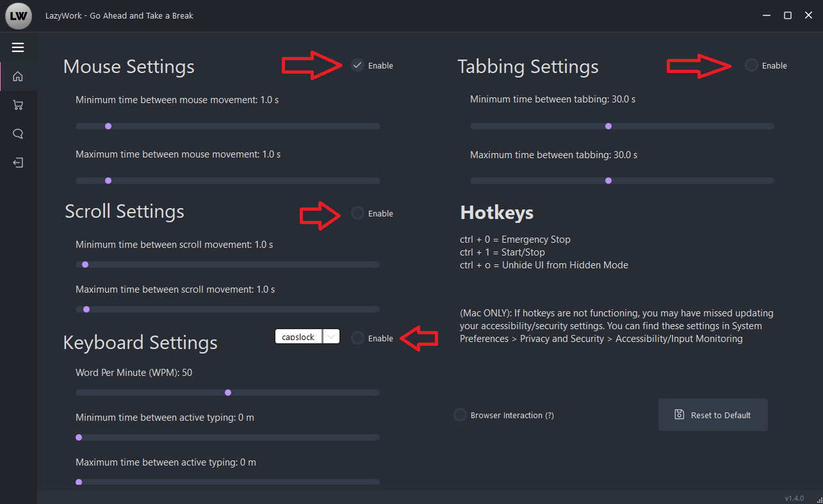Click the LW logo icon
The height and width of the screenshot is (504, 823).
click(19, 16)
